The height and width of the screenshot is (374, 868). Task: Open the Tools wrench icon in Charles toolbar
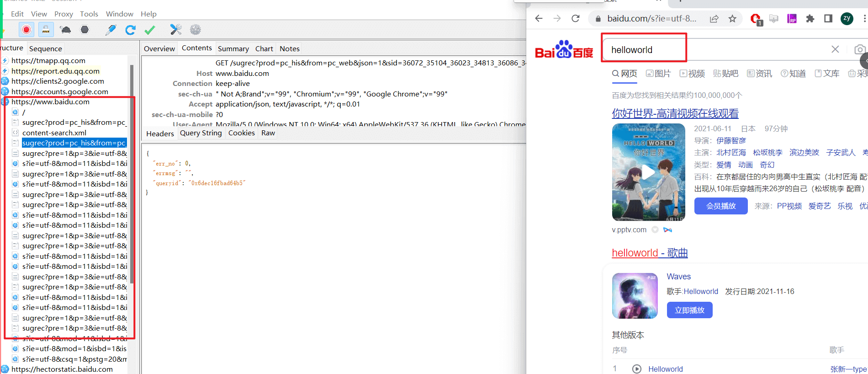click(x=176, y=30)
